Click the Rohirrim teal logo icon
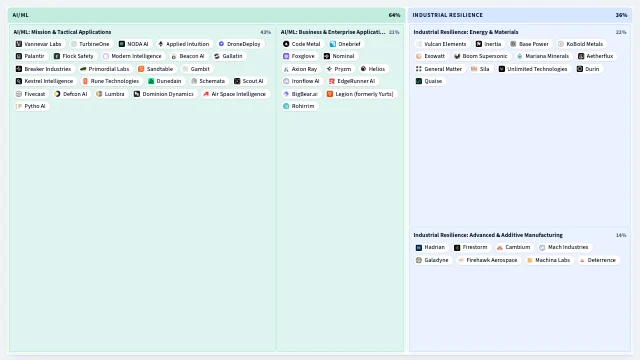This screenshot has width=640, height=360. pyautogui.click(x=286, y=106)
